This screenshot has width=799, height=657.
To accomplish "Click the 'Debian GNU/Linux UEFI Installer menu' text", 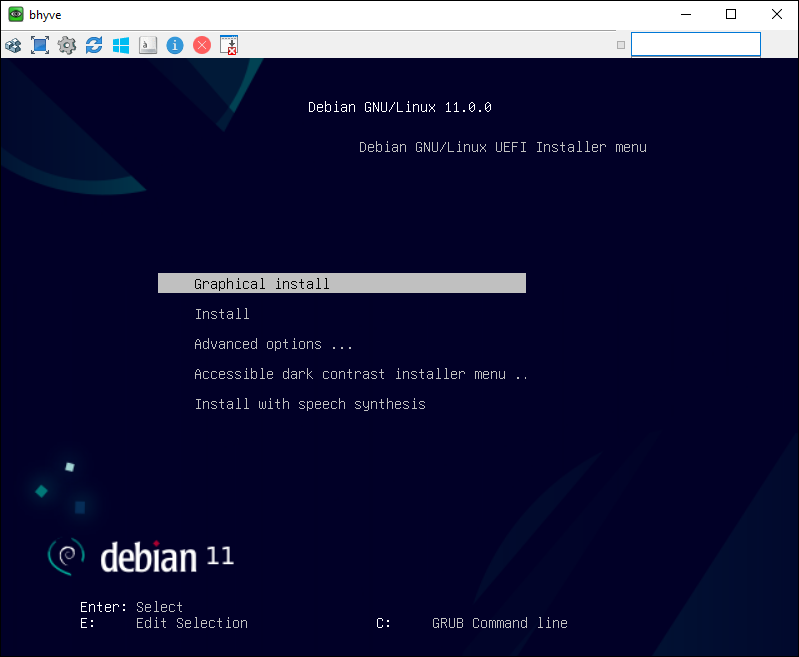I will (502, 147).
